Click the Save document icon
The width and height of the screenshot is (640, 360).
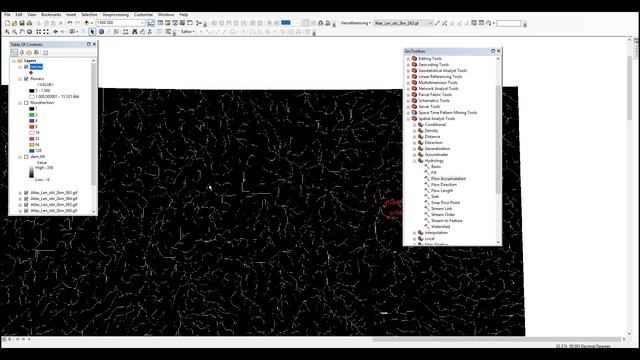(22, 23)
